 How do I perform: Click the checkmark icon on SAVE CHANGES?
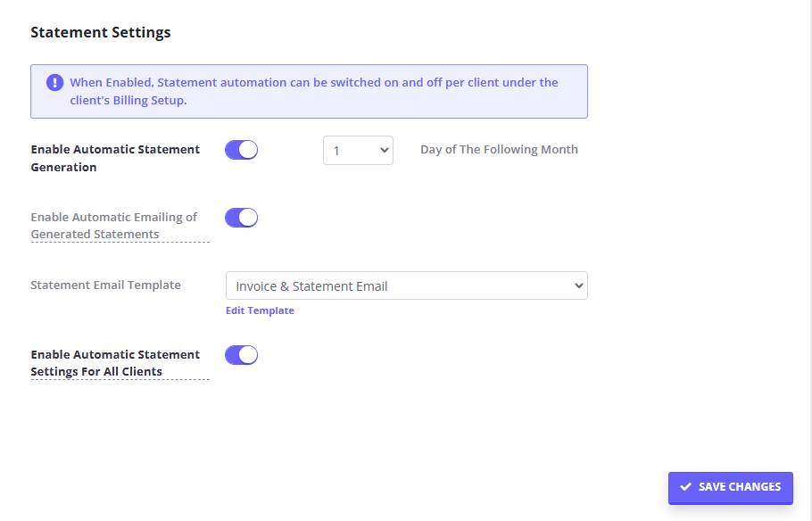[x=686, y=487]
